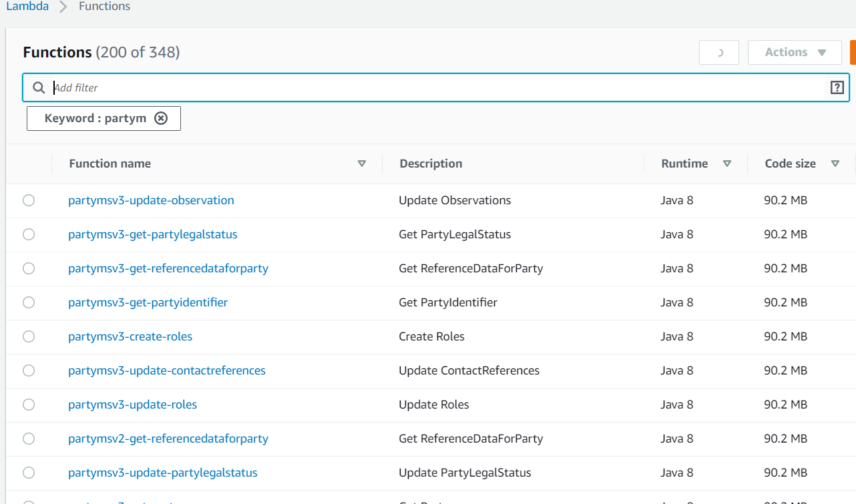Viewport: 856px width, 504px height.
Task: Open partymsv3-get-partyidentifier function link
Action: pos(148,302)
